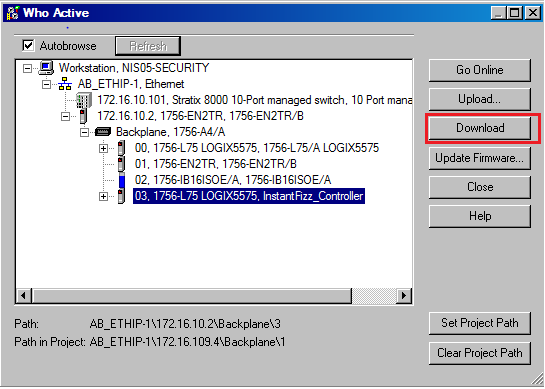This screenshot has height=389, width=545.
Task: Expand slot 03 InstantFizz_Controller node
Action: (103, 196)
